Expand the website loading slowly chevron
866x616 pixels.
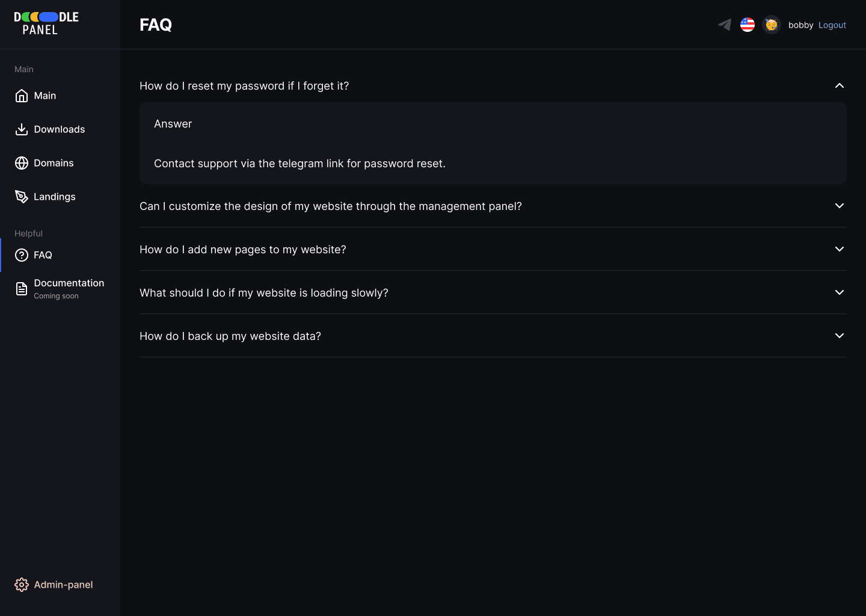(840, 292)
